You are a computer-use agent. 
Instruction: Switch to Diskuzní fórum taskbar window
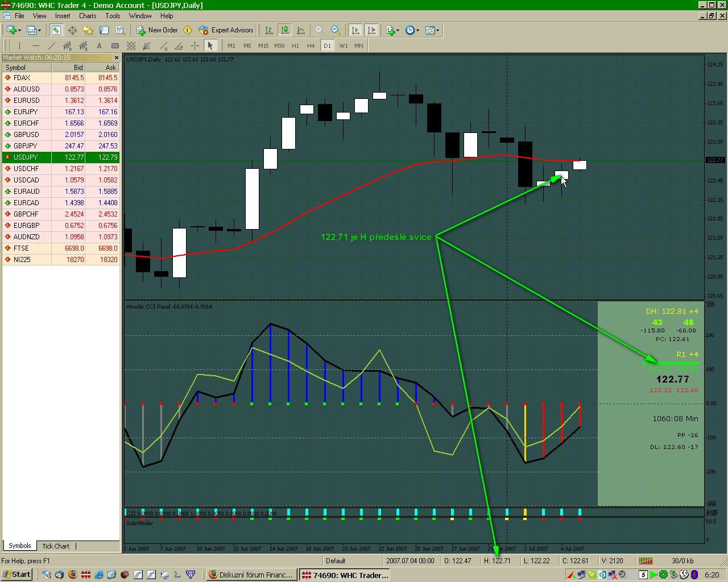(251, 575)
